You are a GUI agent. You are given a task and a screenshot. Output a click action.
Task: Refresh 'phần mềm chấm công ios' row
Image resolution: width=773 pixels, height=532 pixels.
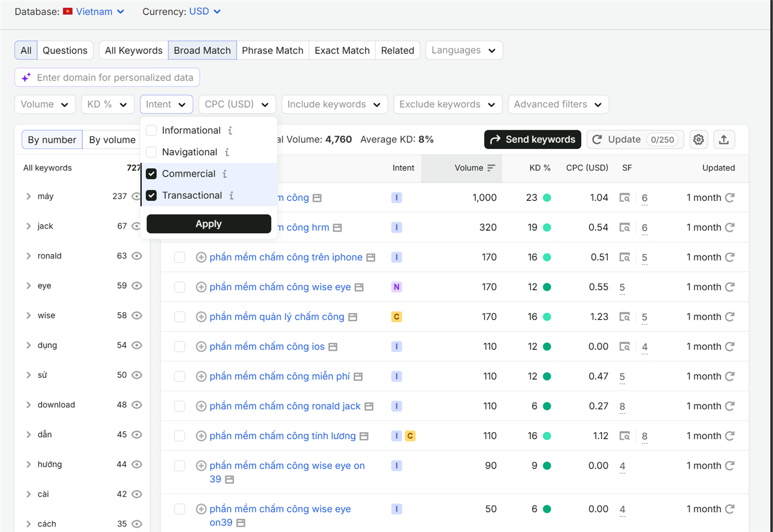(x=730, y=347)
